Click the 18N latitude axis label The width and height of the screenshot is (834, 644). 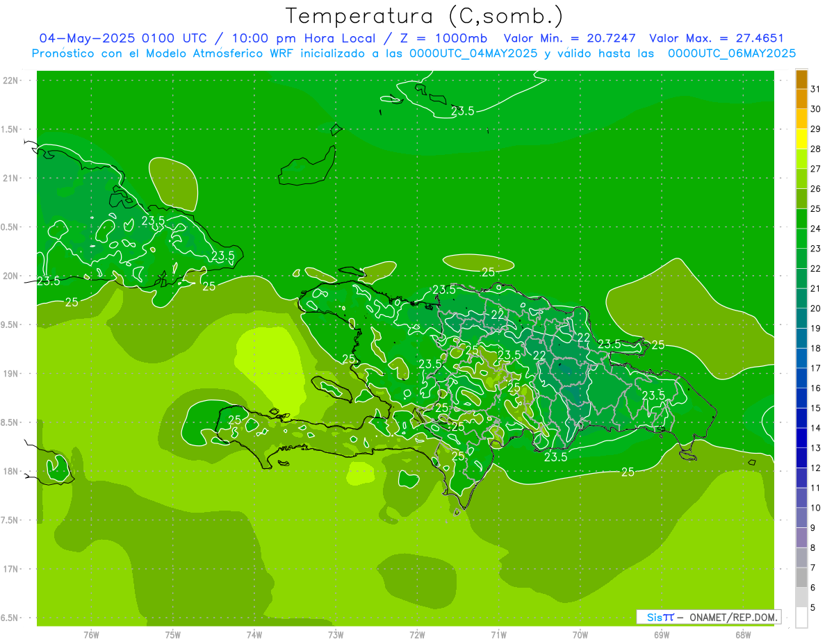coord(11,471)
